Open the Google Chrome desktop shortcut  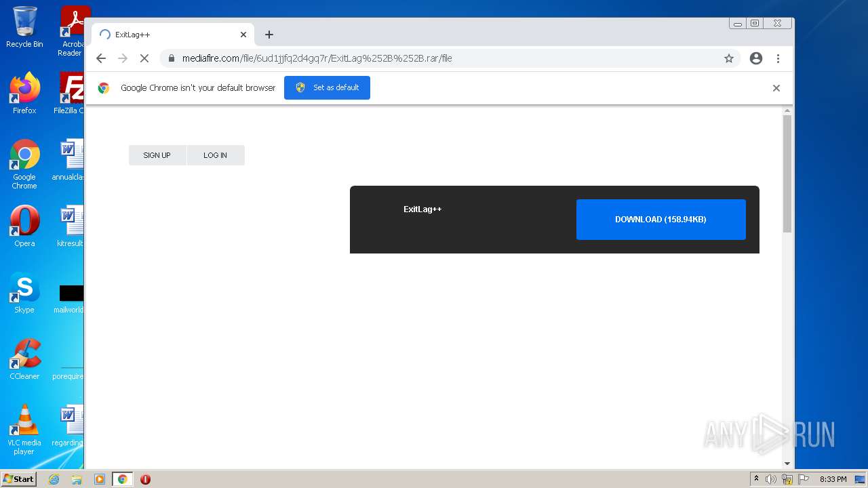(24, 164)
